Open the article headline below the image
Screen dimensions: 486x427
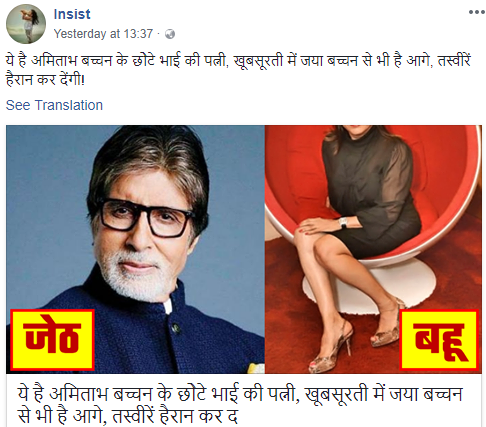(240, 405)
